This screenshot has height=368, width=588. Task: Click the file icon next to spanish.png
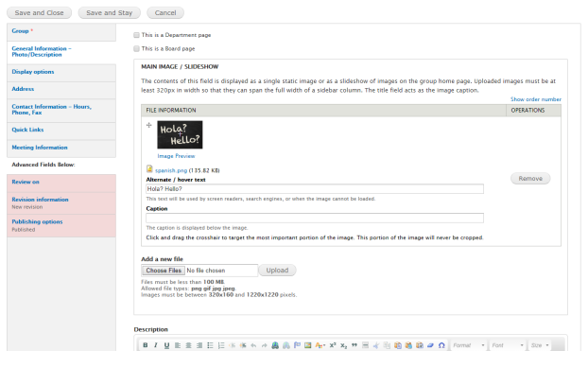[149, 168]
